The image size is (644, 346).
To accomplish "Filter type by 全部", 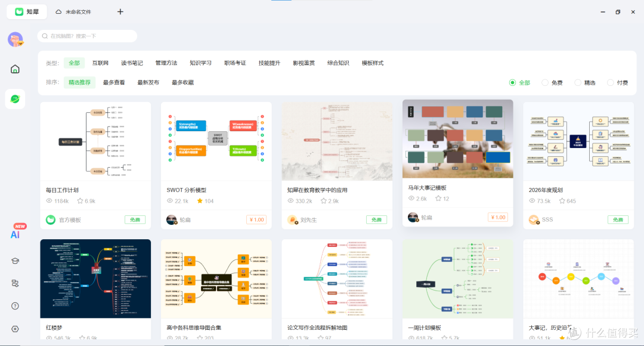I will pos(75,63).
